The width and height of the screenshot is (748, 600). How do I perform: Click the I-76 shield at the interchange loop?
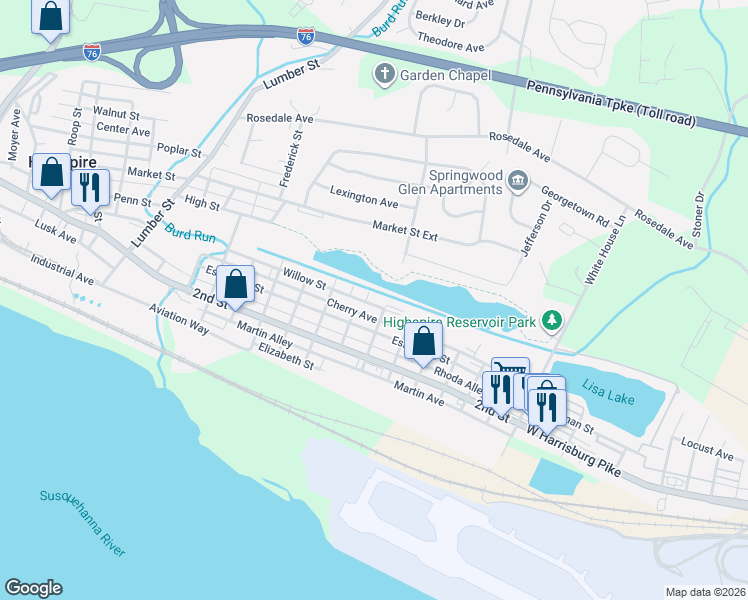click(92, 52)
